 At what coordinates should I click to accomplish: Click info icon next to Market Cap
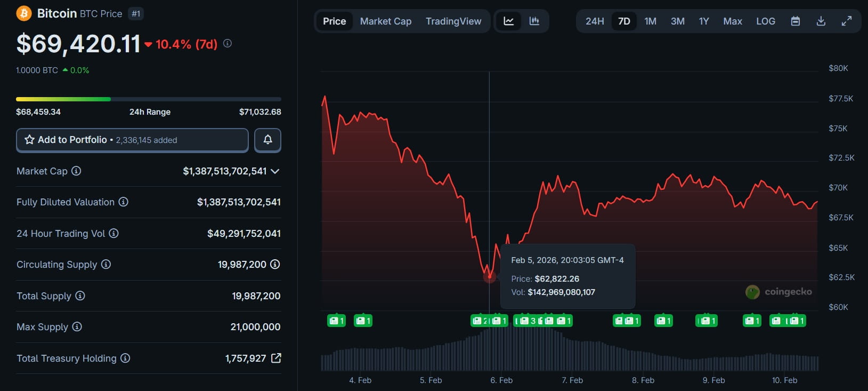pyautogui.click(x=76, y=171)
